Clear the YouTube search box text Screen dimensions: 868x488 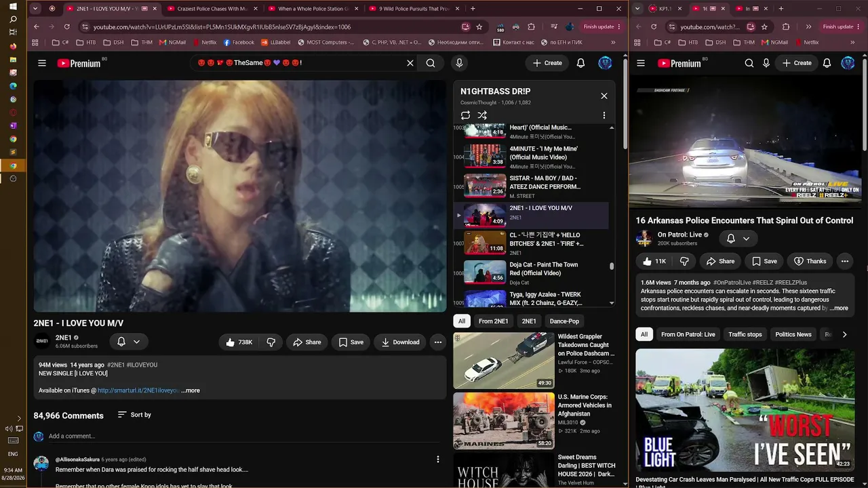click(x=410, y=63)
